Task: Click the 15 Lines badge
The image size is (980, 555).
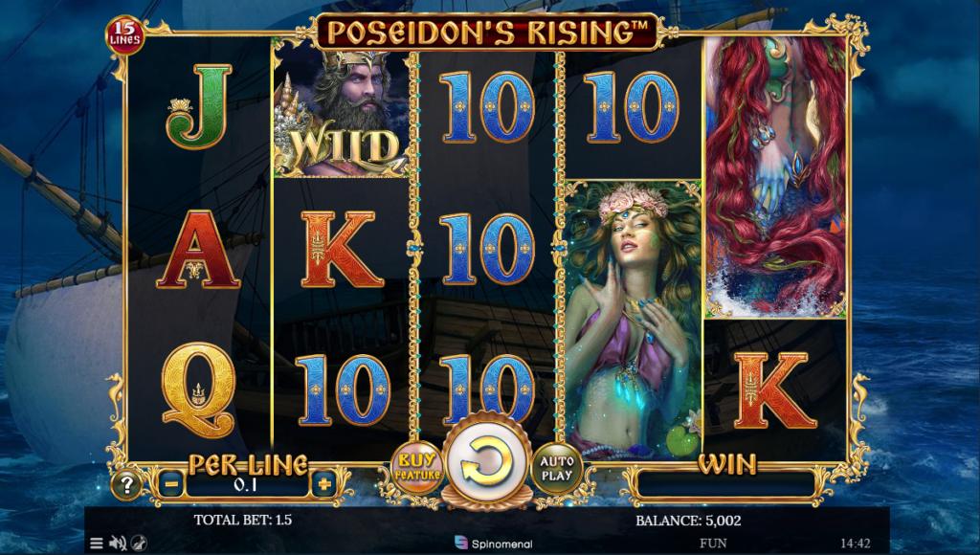Action: (x=124, y=33)
